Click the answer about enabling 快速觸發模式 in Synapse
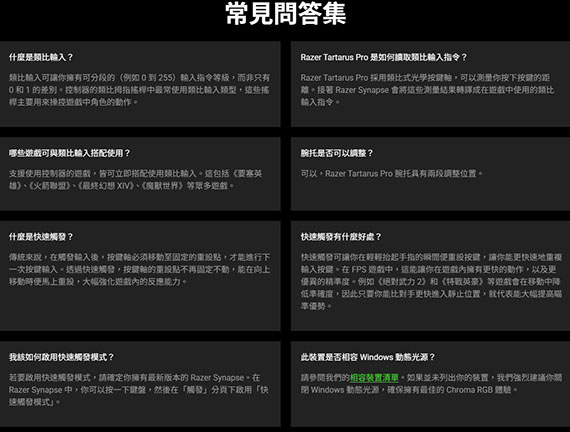 [x=139, y=390]
